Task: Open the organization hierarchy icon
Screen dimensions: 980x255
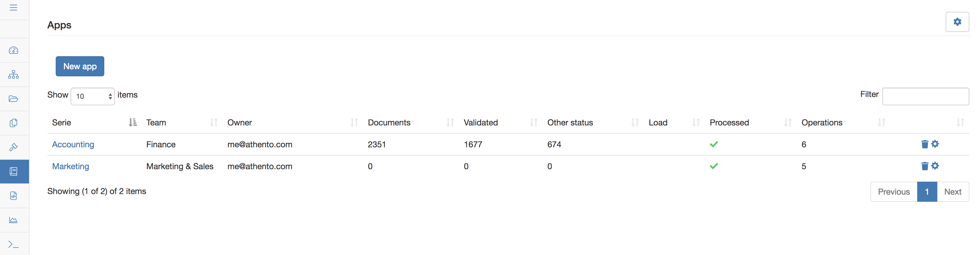Action: click(14, 75)
